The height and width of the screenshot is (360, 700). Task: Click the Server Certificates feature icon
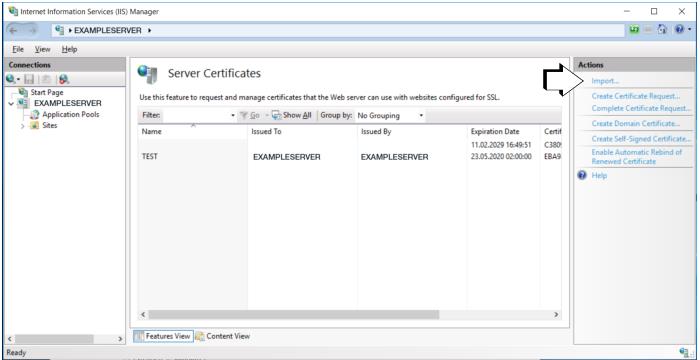pos(147,74)
